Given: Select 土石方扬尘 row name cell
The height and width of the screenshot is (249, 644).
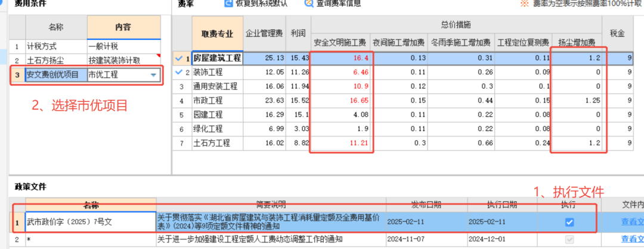Looking at the screenshot, I should coord(56,61).
